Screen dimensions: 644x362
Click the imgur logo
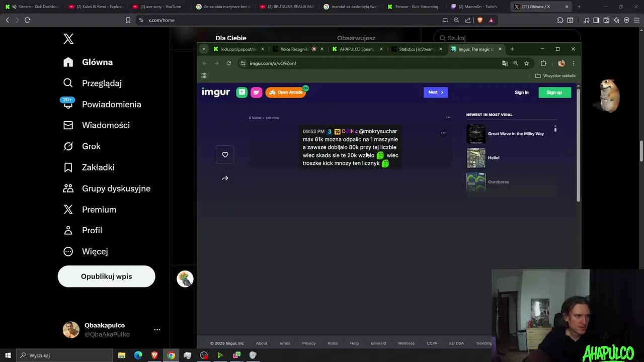tap(216, 92)
